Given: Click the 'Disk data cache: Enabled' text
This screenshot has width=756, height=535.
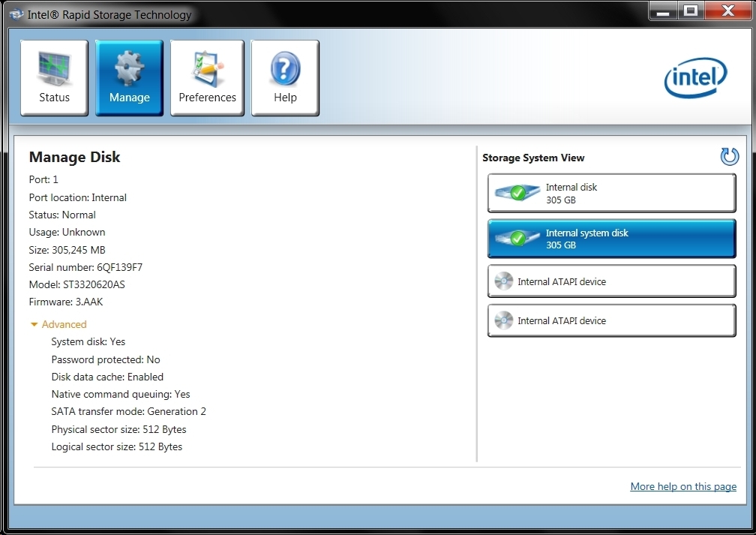Looking at the screenshot, I should [x=107, y=377].
